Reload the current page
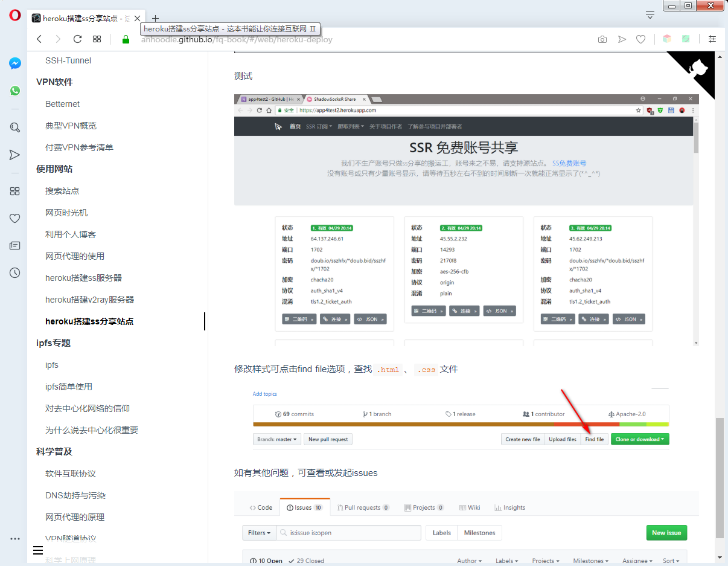The width and height of the screenshot is (728, 566). click(x=77, y=39)
